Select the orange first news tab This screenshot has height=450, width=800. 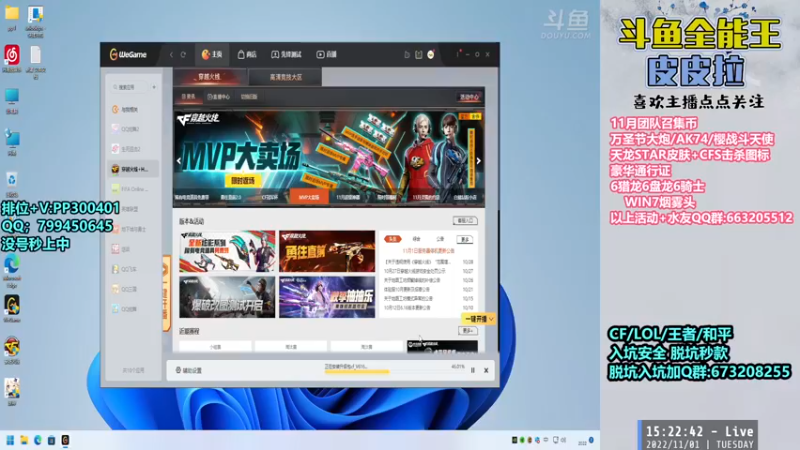pyautogui.click(x=393, y=239)
